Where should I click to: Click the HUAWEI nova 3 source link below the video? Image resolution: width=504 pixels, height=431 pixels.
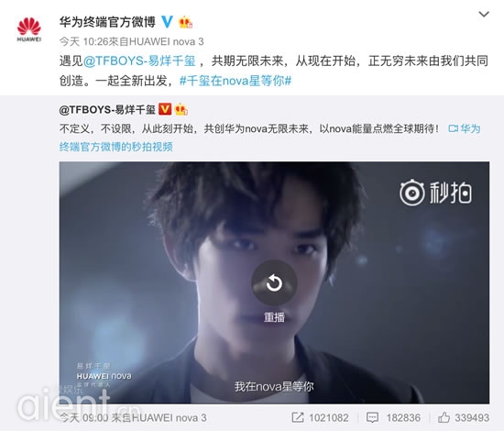tap(170, 417)
